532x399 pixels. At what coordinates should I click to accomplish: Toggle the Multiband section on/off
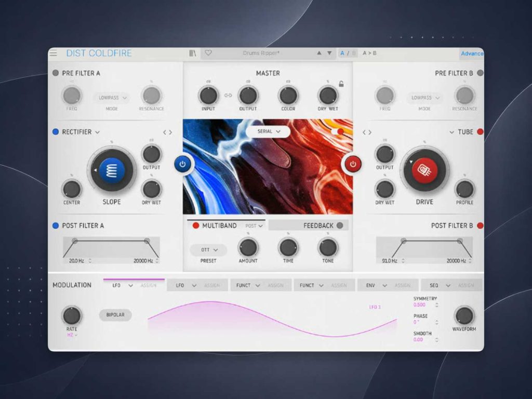click(x=196, y=225)
